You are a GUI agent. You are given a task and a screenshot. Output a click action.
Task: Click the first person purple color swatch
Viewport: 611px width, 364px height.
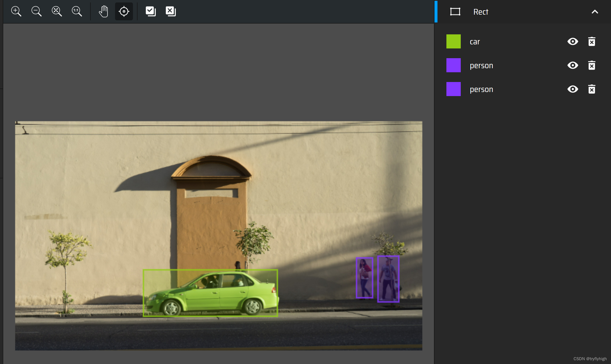coord(453,65)
